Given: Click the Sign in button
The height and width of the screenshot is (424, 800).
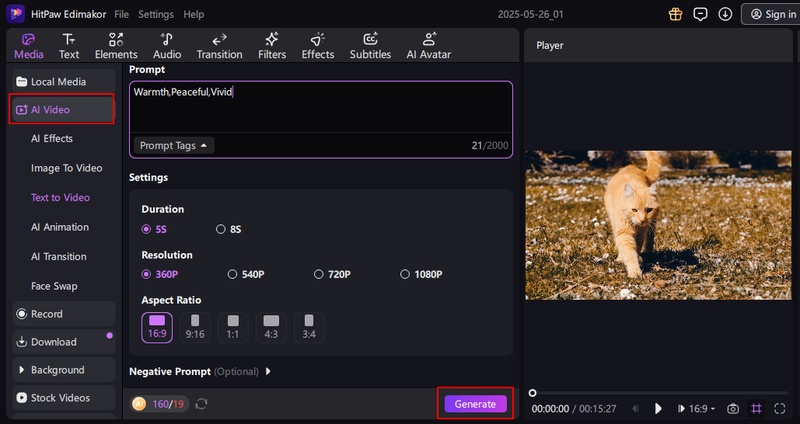Looking at the screenshot, I should (x=771, y=14).
